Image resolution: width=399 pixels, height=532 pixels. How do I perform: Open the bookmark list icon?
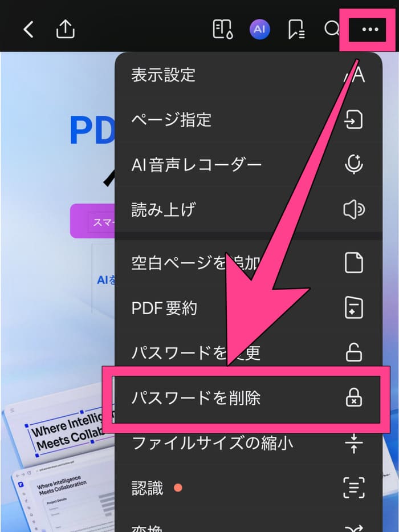(x=296, y=29)
